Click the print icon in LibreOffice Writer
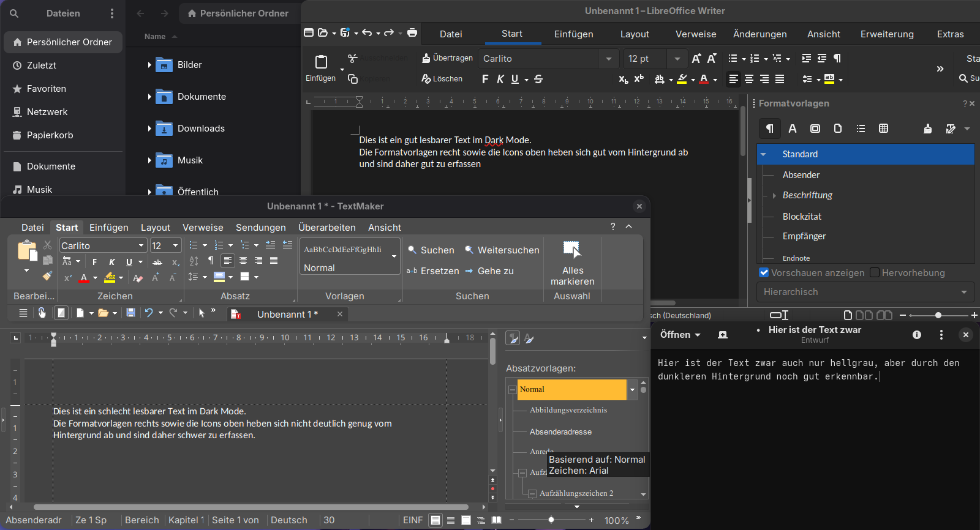Image resolution: width=980 pixels, height=530 pixels. pyautogui.click(x=412, y=32)
